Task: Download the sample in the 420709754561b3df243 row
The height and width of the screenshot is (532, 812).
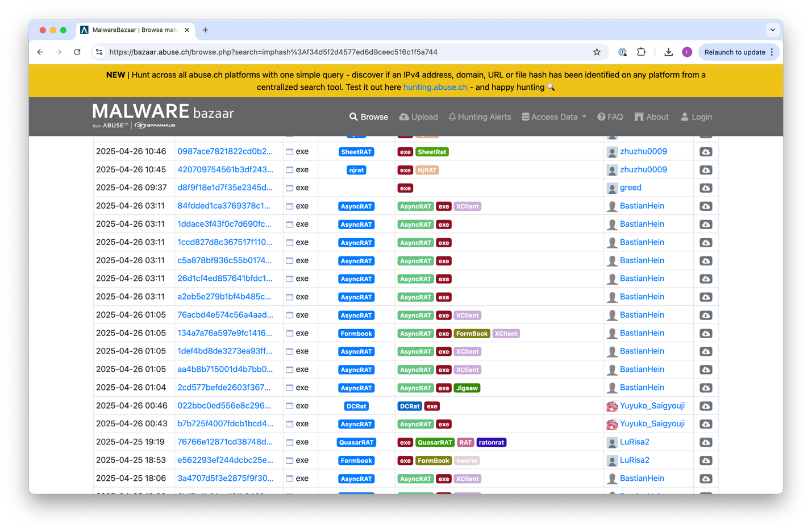Action: (x=706, y=170)
